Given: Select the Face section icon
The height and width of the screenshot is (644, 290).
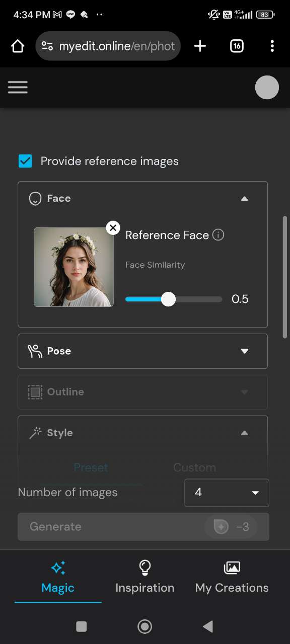Looking at the screenshot, I should click(x=35, y=198).
